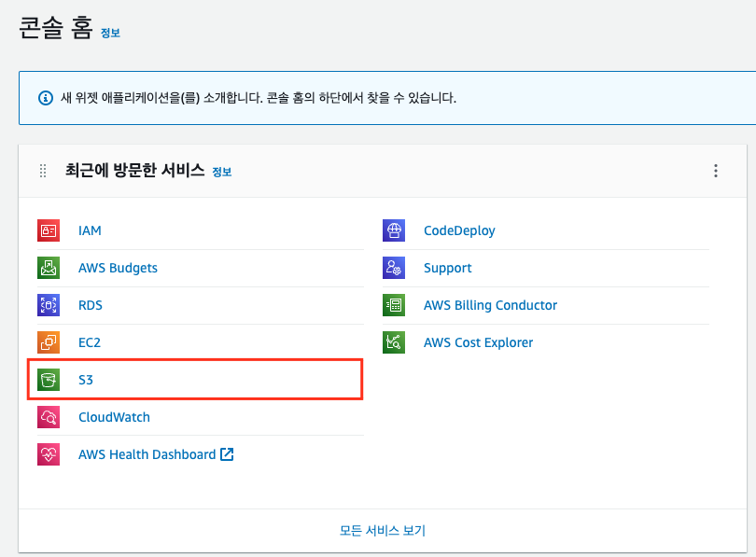Open AWS Health Dashboard link
Image resolution: width=756 pixels, height=557 pixels.
point(147,454)
